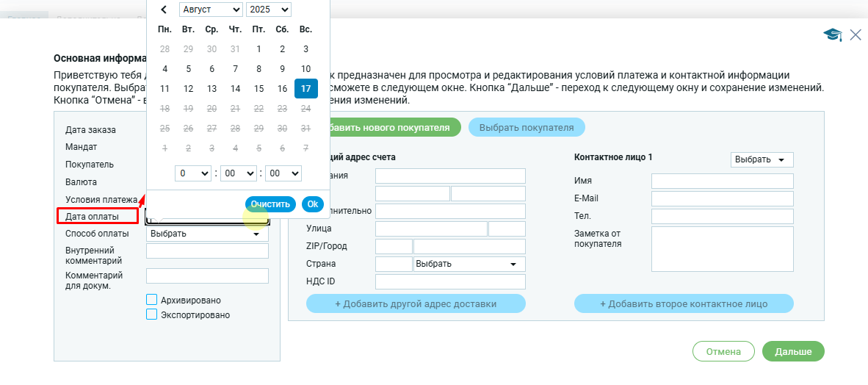Viewport: 868px width, 385px height.
Task: Open the year dropdown showing 2025
Action: 269,10
